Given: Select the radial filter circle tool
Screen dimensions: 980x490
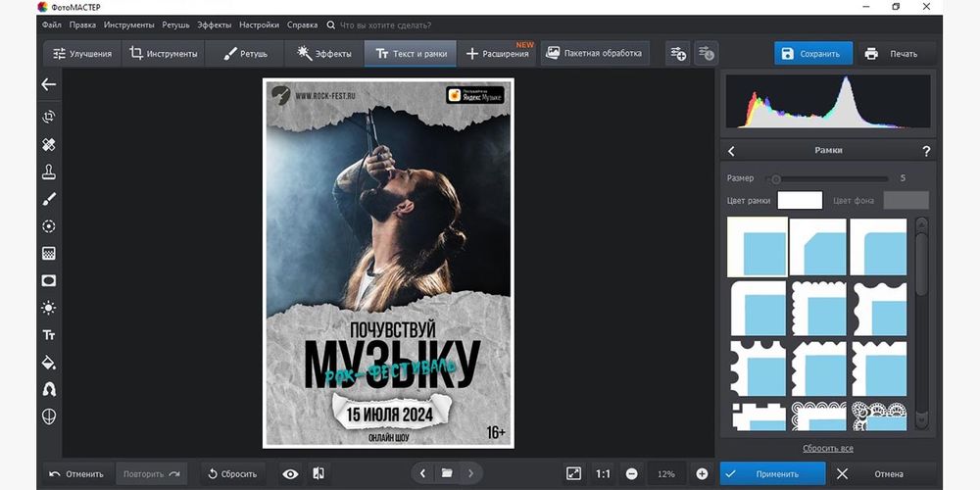Looking at the screenshot, I should pos(49,226).
